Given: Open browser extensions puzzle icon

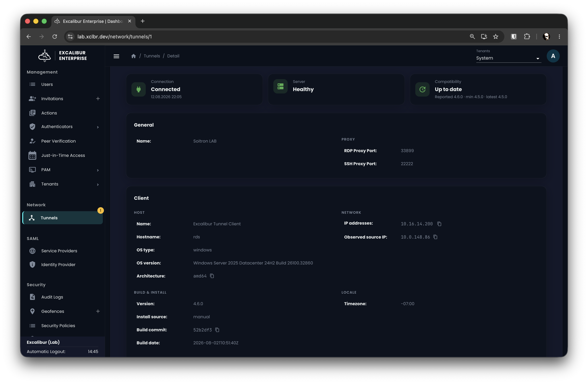Looking at the screenshot, I should tap(527, 37).
